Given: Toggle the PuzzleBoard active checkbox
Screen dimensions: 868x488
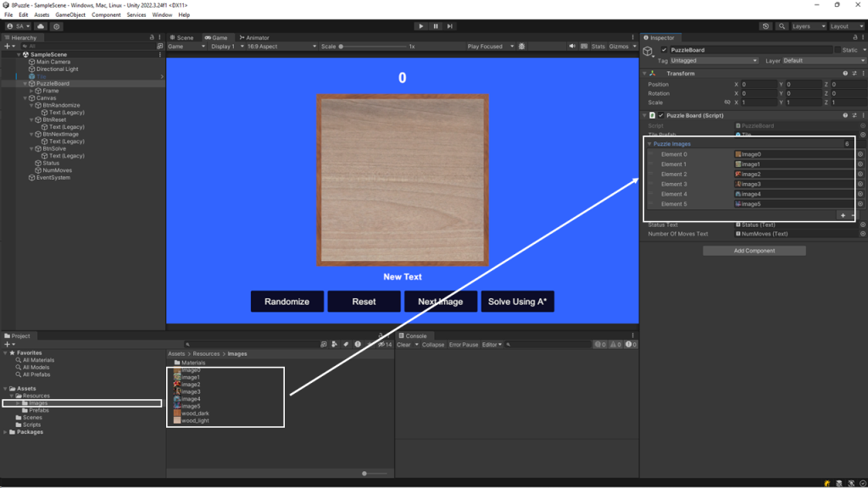Looking at the screenshot, I should click(665, 50).
